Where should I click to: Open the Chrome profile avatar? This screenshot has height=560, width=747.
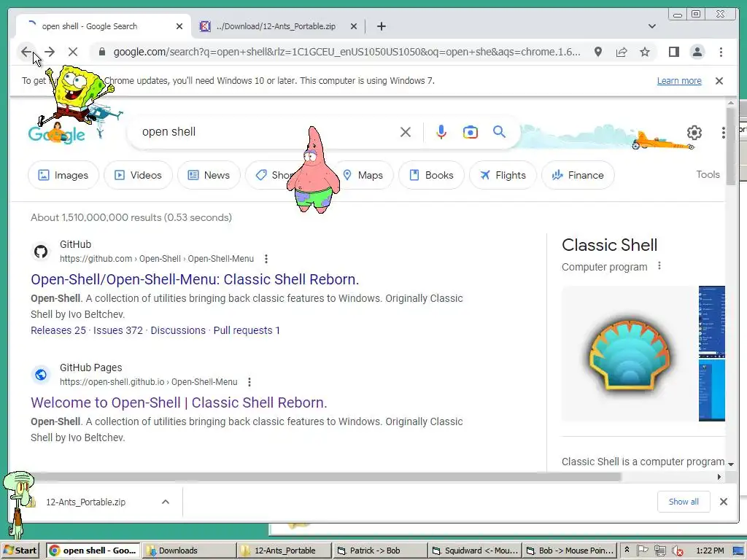(x=697, y=52)
